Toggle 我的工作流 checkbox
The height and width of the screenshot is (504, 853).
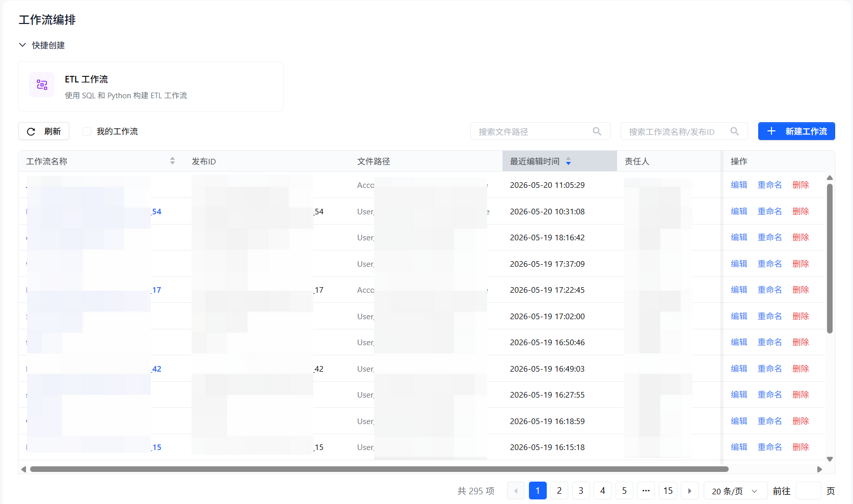click(87, 131)
